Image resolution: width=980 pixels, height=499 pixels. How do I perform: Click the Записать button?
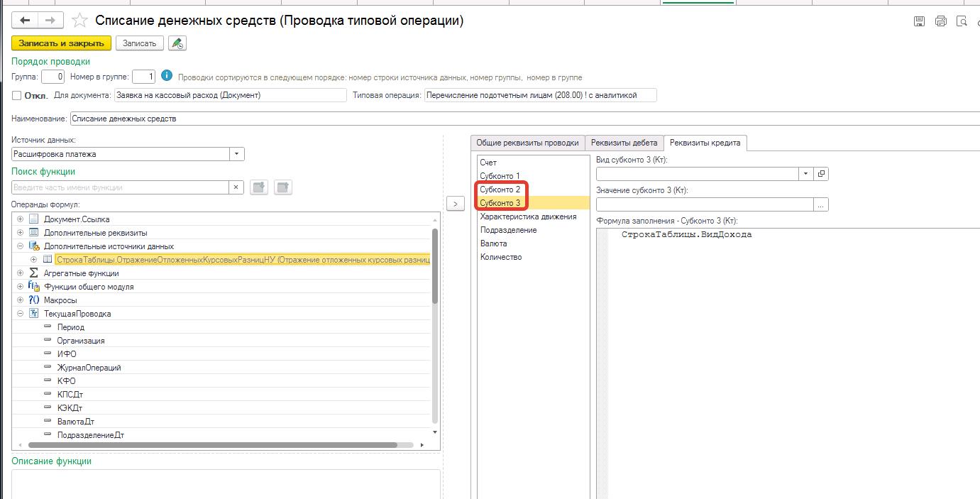[x=139, y=43]
